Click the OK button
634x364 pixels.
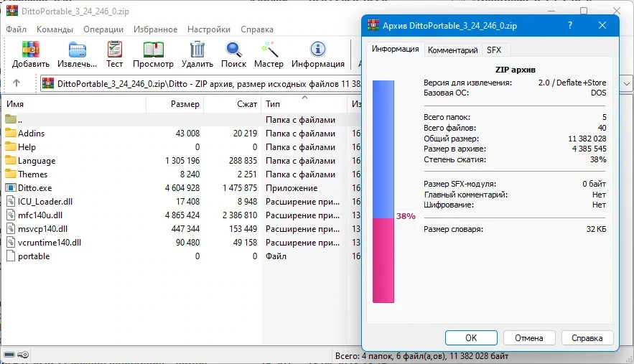[x=471, y=338]
